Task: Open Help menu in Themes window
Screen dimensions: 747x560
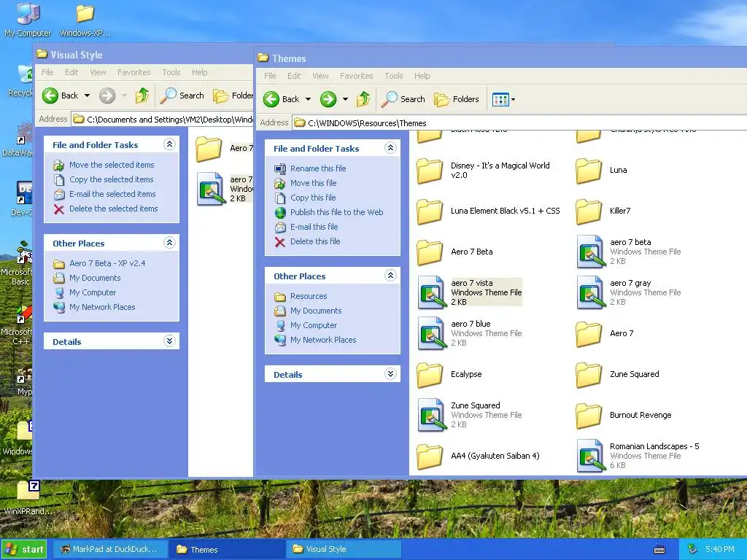Action: 422,76
